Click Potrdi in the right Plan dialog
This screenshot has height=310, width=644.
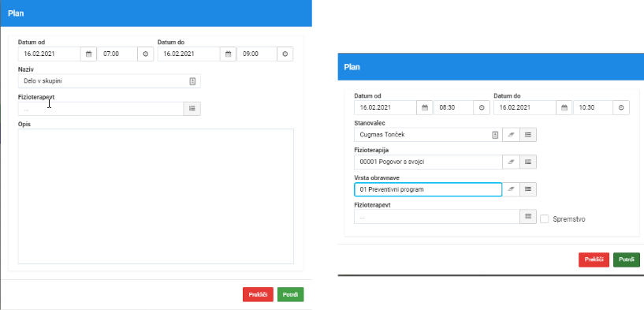[627, 260]
